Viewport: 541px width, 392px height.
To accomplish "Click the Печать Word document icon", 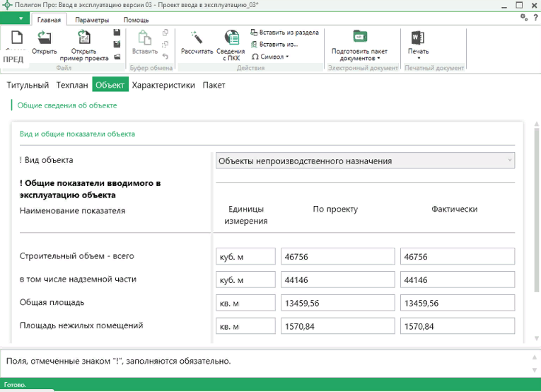I will [x=418, y=38].
